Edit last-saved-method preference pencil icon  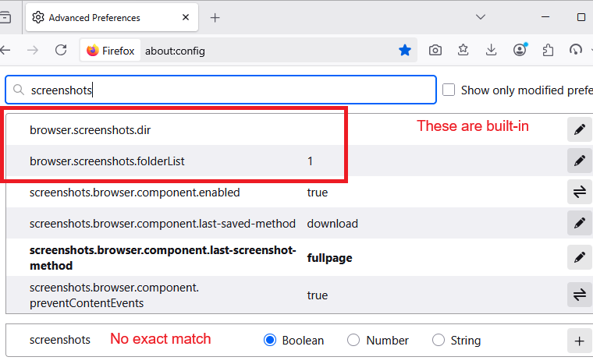click(x=579, y=223)
